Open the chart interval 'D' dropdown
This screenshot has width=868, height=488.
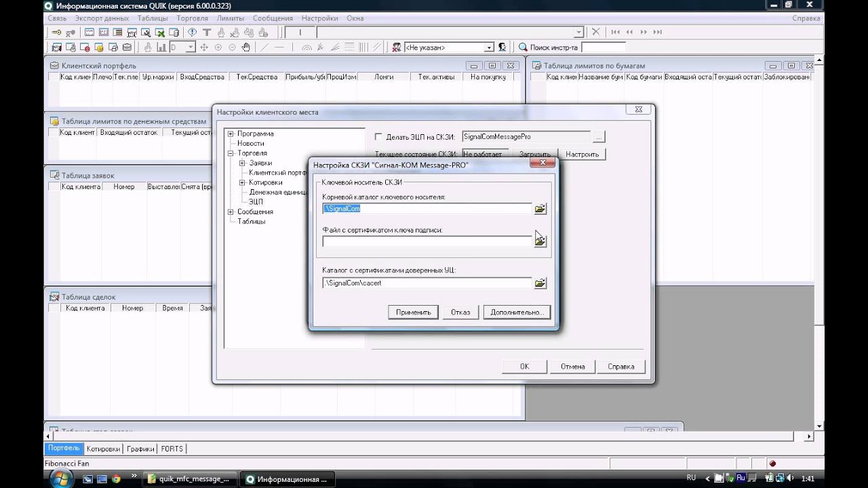[x=191, y=47]
